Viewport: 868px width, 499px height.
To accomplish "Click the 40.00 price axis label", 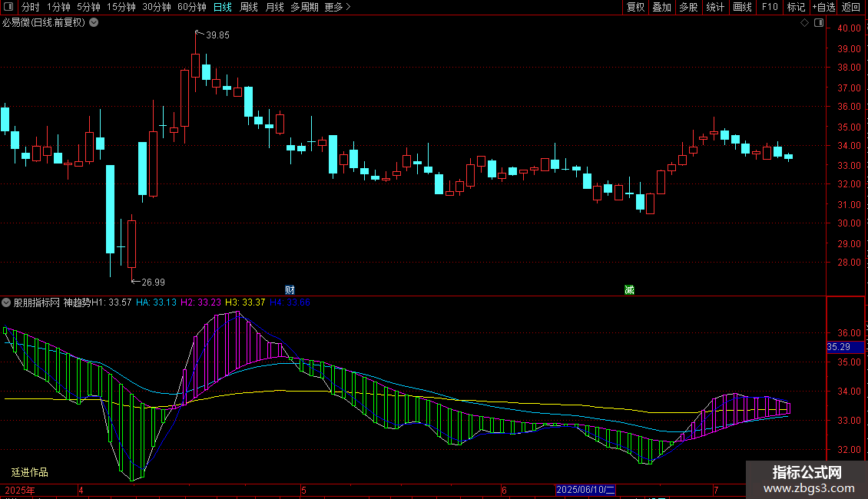I will tap(849, 28).
